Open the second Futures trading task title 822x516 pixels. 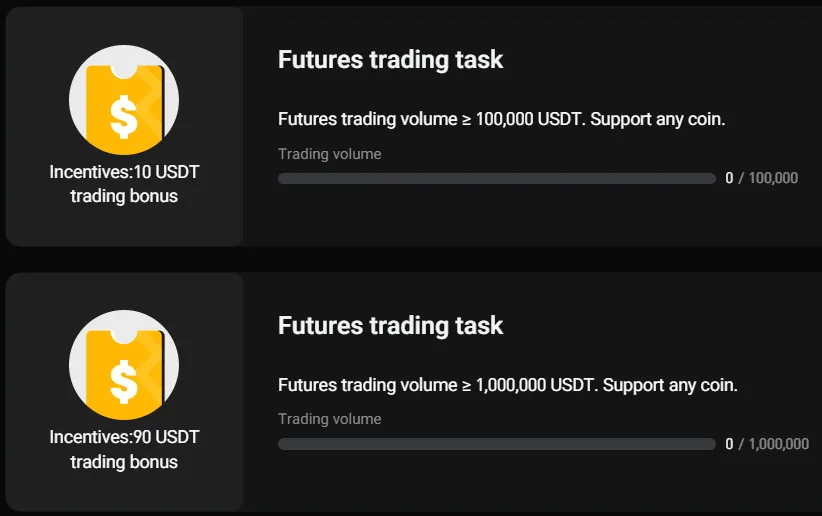click(x=390, y=326)
